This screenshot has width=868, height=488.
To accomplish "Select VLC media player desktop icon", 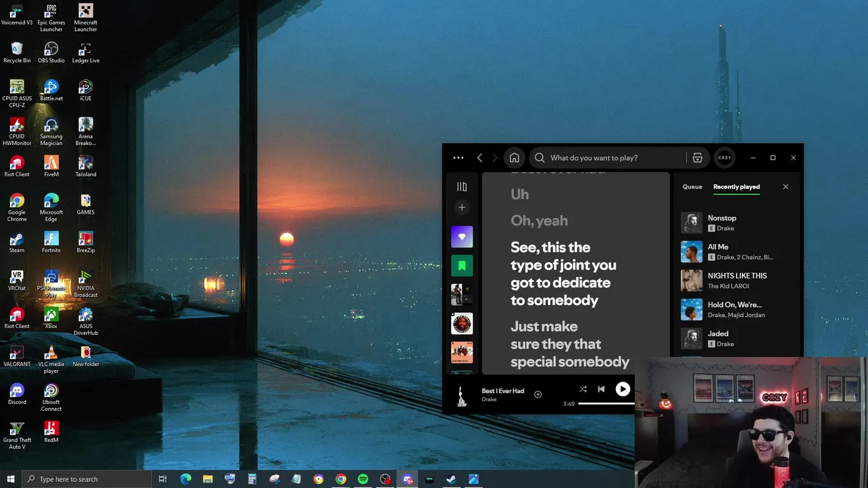I will [x=52, y=359].
